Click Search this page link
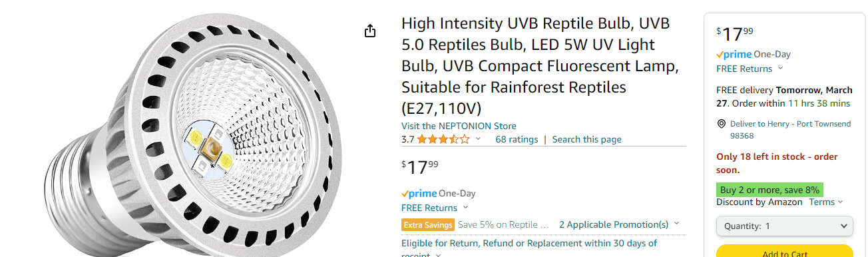The height and width of the screenshot is (257, 868). (x=586, y=139)
